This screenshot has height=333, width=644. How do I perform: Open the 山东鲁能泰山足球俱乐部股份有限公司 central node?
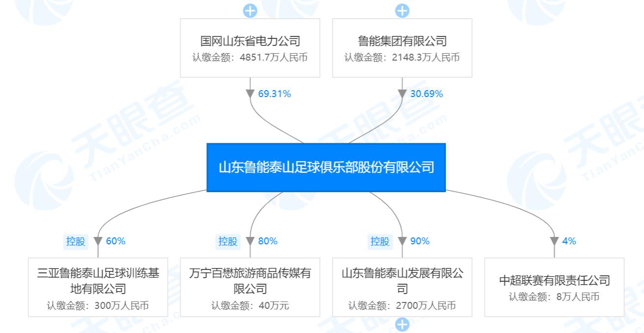326,166
